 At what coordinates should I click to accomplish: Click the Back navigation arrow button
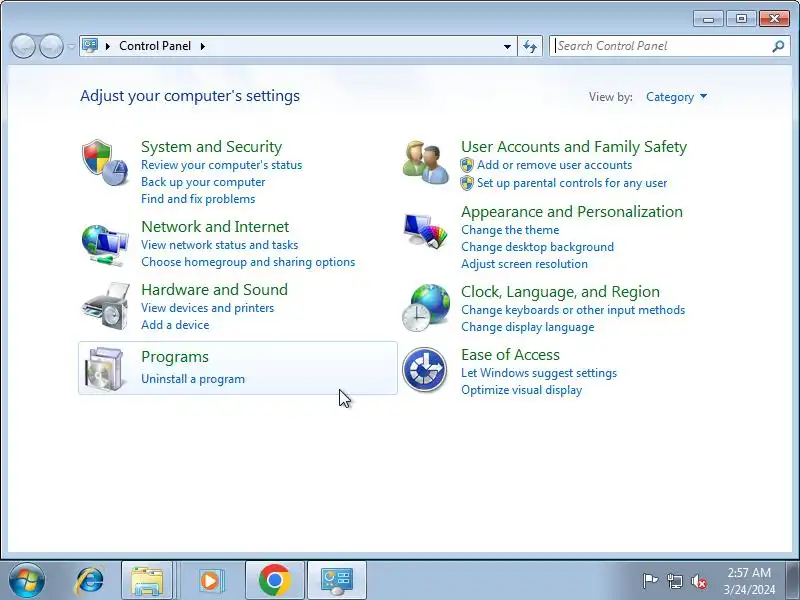pos(23,46)
